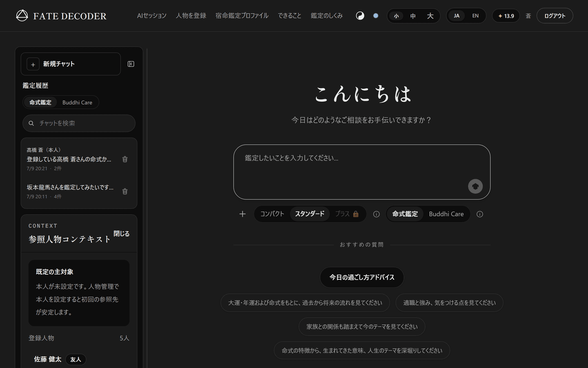
Task: Click the ログアウト button
Action: [555, 16]
